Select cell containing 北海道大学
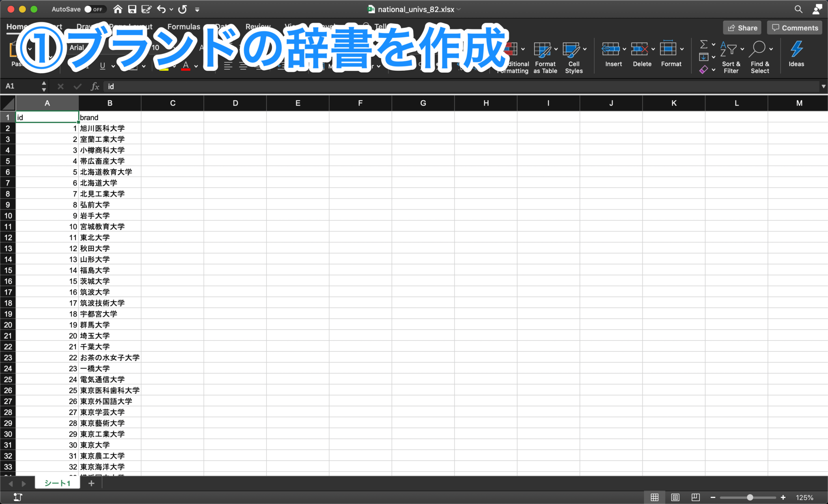Screen dimensions: 828x504 coord(110,183)
